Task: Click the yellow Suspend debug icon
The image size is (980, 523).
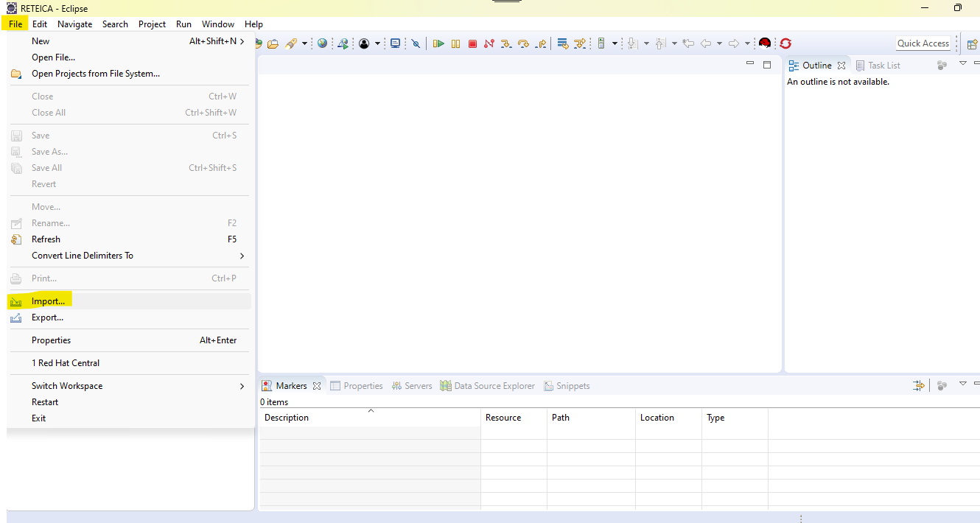Action: [455, 44]
